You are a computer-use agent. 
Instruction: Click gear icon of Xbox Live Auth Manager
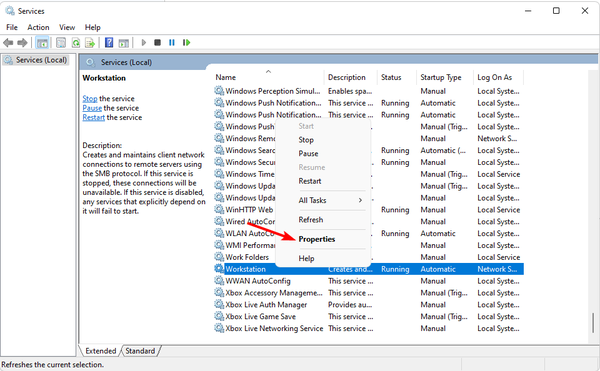point(219,304)
